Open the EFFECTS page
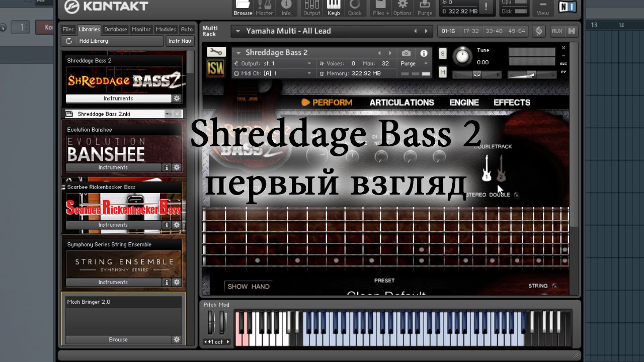 click(x=512, y=103)
